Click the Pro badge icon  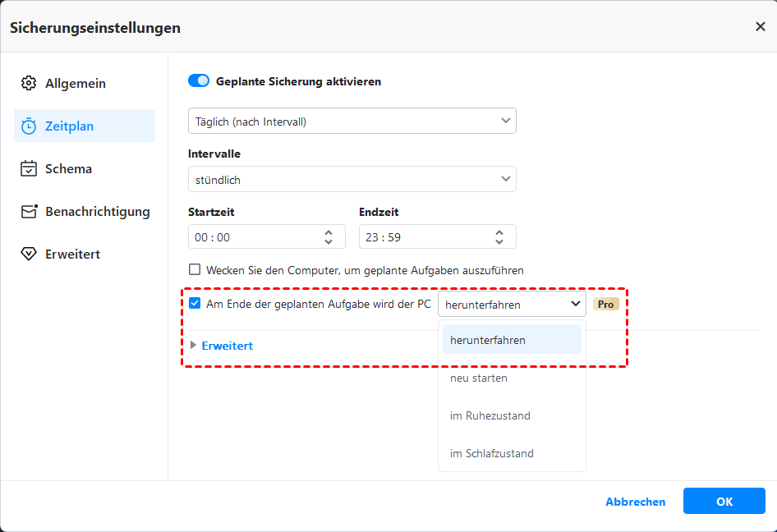[605, 305]
